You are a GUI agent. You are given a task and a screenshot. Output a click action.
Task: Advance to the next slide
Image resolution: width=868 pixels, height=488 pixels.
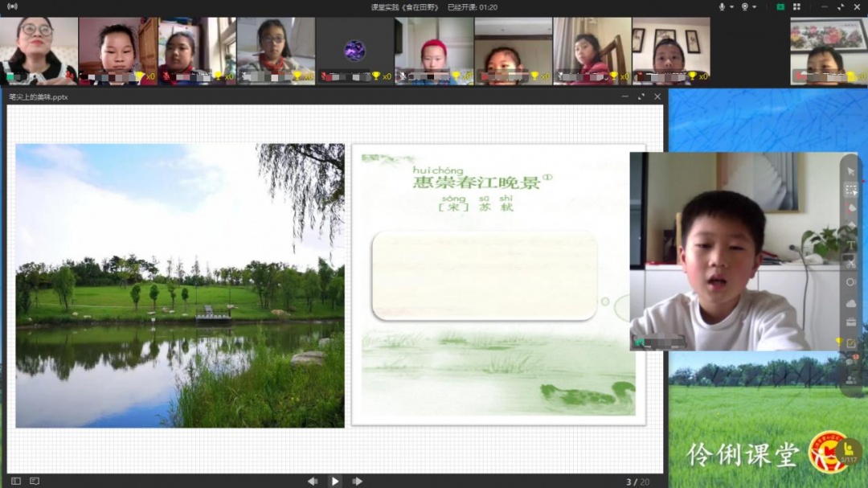pos(357,481)
